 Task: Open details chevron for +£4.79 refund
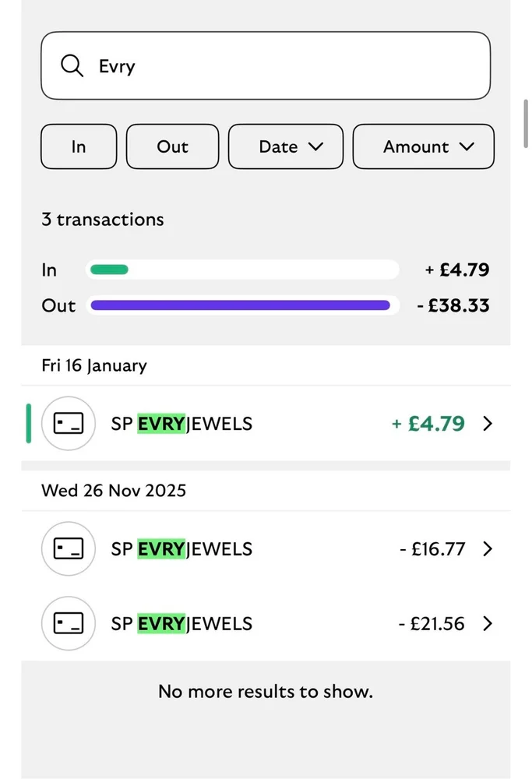(488, 423)
